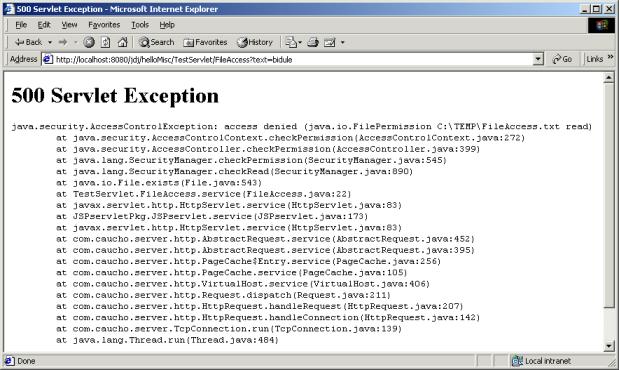Open the File menu
Image resolution: width=619 pixels, height=370 pixels.
coord(21,25)
